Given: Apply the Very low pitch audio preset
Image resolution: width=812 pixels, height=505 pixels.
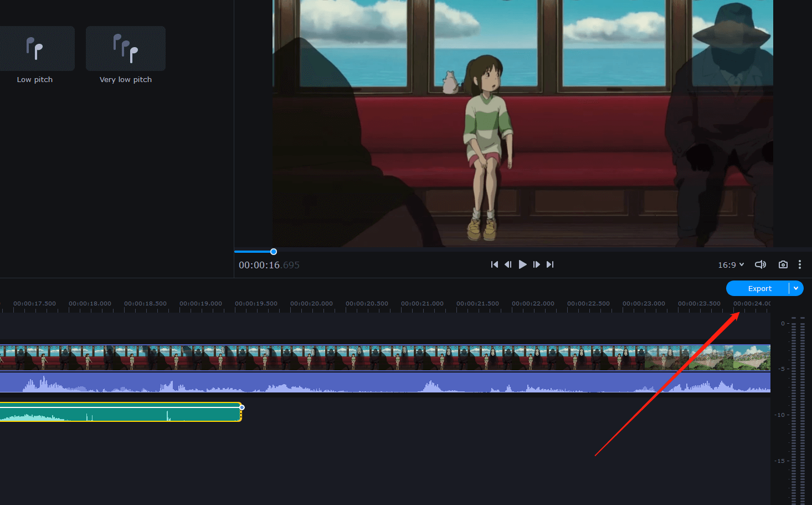Looking at the screenshot, I should click(x=125, y=48).
